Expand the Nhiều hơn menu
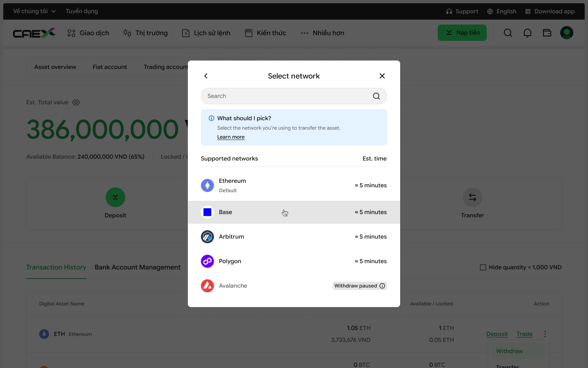The width and height of the screenshot is (588, 368). pos(322,33)
